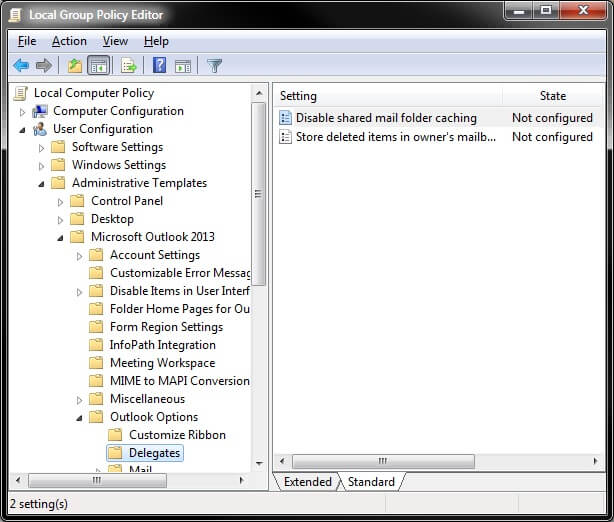Select Customizable Error Messages tree item
Screen dimensions: 614x522
180,273
